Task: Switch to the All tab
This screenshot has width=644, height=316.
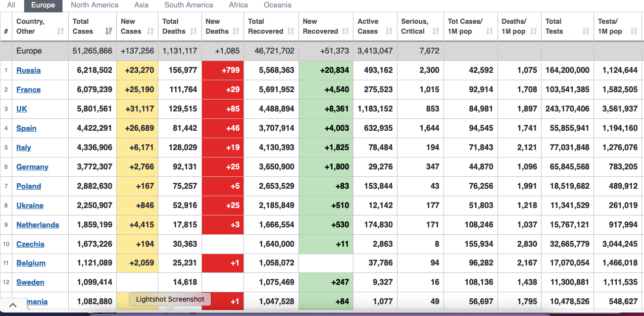Action: click(11, 5)
